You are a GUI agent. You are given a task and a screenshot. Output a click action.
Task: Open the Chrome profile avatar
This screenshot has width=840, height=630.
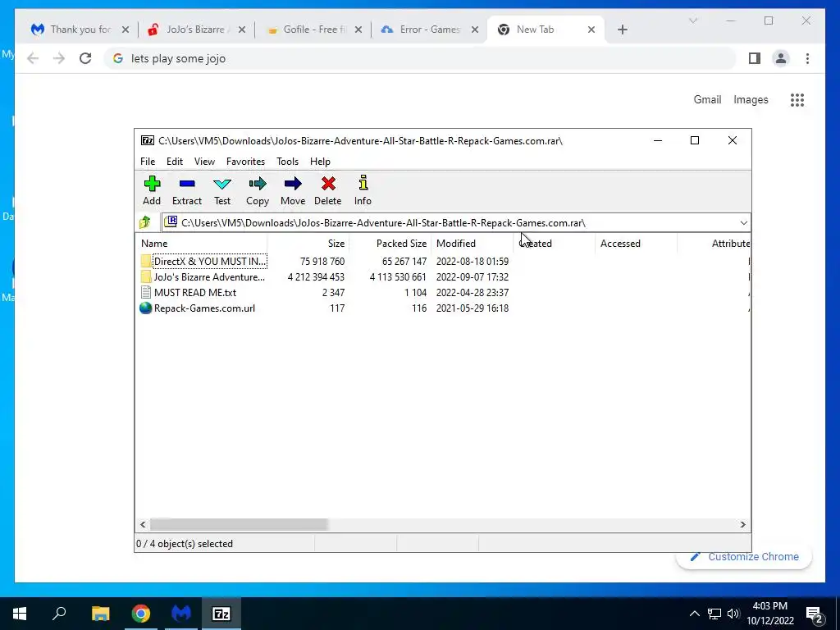(781, 58)
